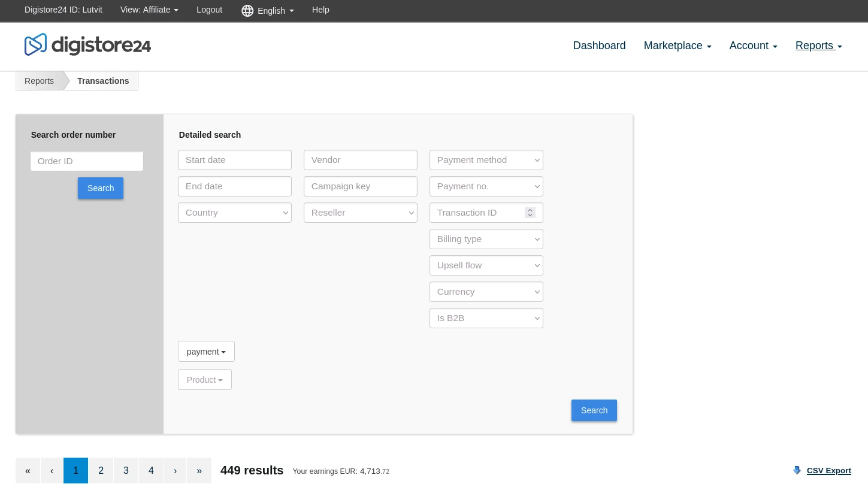Expand the Country dropdown
The height and width of the screenshot is (487, 868).
tap(234, 213)
